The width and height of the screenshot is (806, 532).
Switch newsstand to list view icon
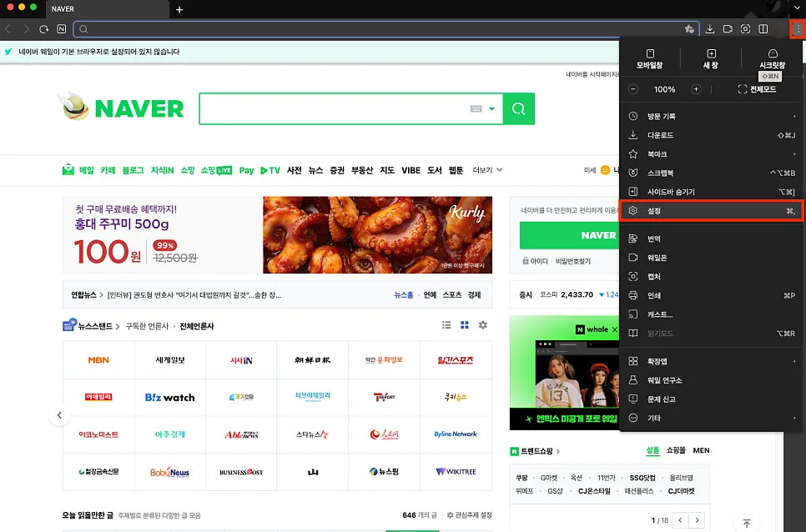coord(446,325)
